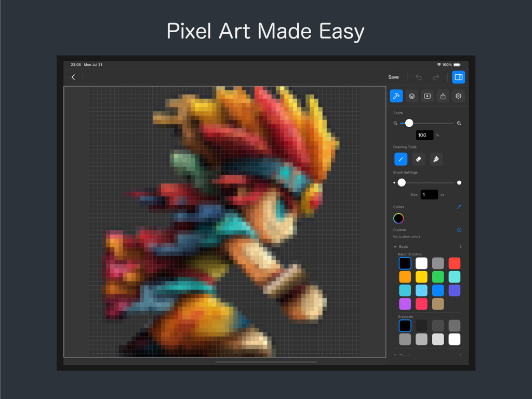This screenshot has width=532, height=399.
Task: Select the Tools panel hammer icon
Action: 396,96
